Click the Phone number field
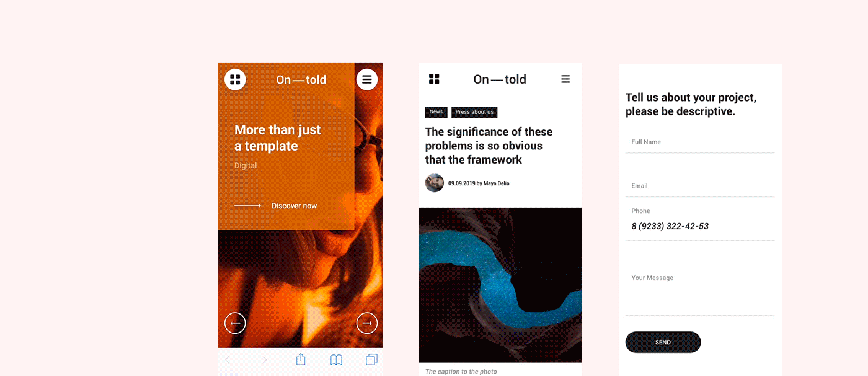This screenshot has width=868, height=376. 700,220
